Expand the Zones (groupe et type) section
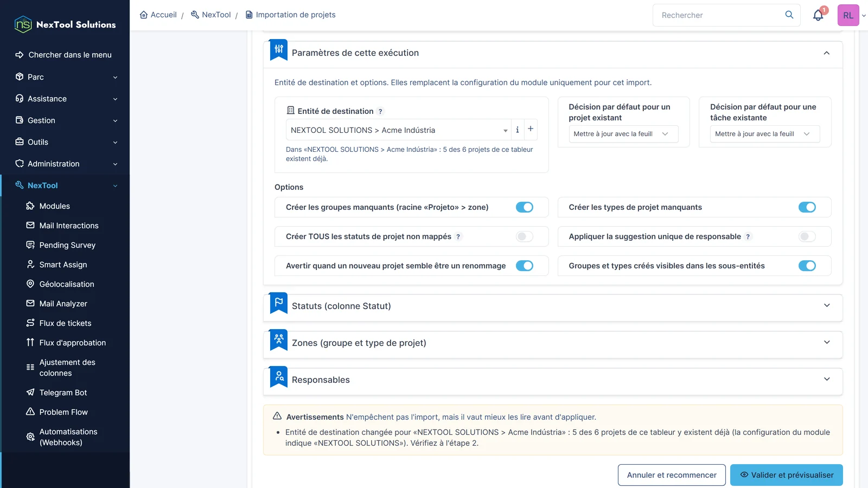 [x=827, y=343]
